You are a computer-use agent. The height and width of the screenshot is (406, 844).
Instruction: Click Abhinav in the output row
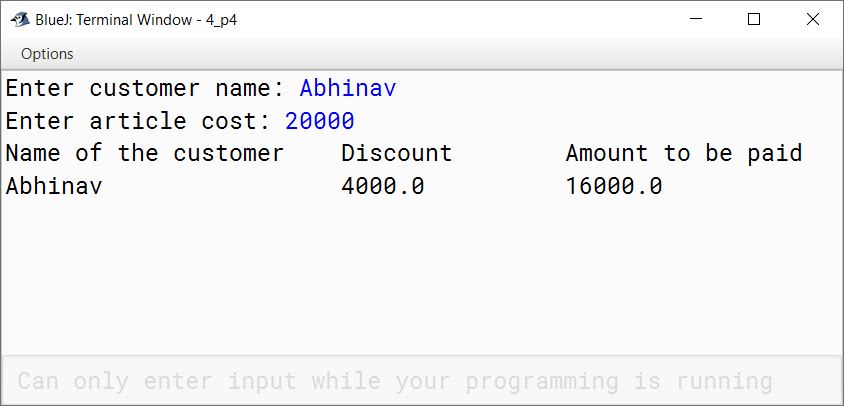(54, 186)
